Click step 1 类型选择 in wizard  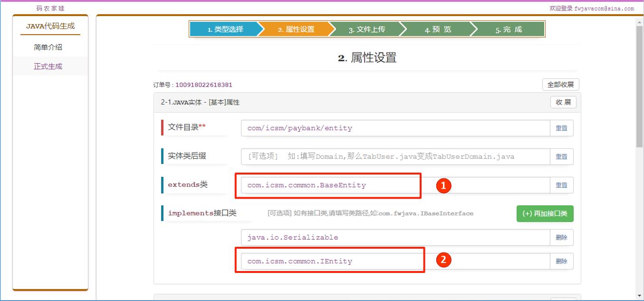pos(225,29)
